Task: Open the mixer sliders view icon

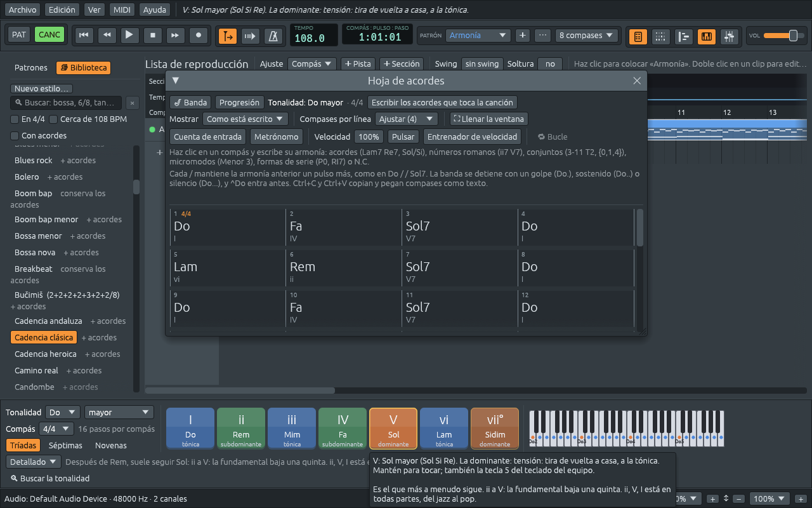Action: [x=730, y=36]
